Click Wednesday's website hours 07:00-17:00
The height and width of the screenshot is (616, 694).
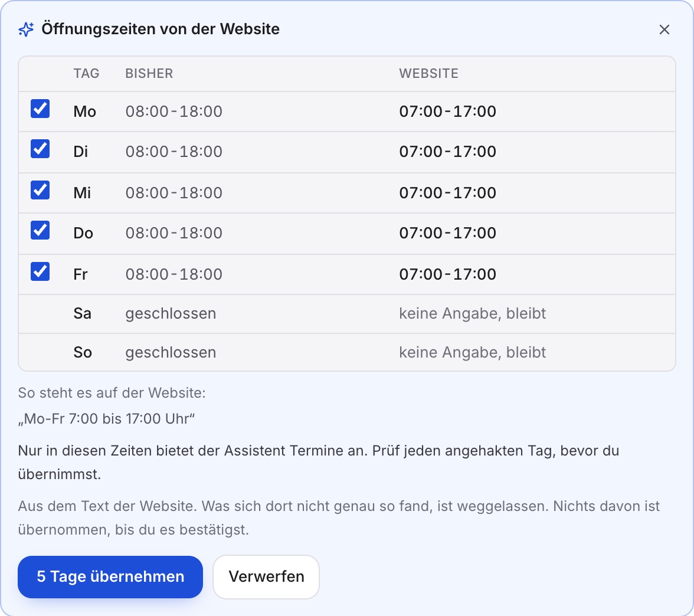coord(447,193)
